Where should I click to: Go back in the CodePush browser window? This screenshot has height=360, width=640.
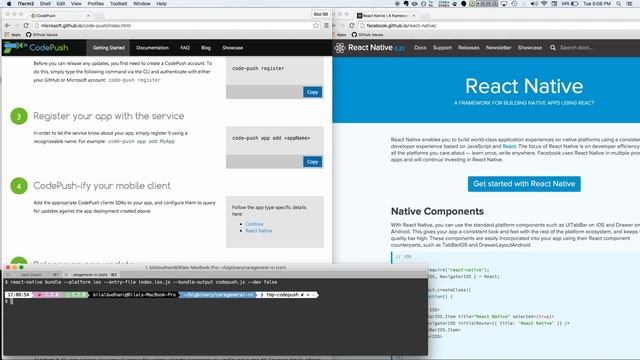(8, 25)
